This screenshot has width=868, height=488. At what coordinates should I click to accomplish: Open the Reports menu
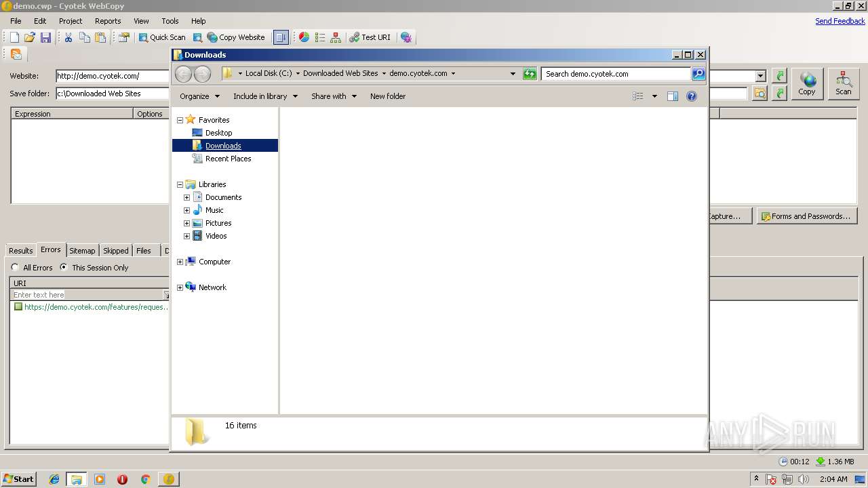click(x=108, y=21)
